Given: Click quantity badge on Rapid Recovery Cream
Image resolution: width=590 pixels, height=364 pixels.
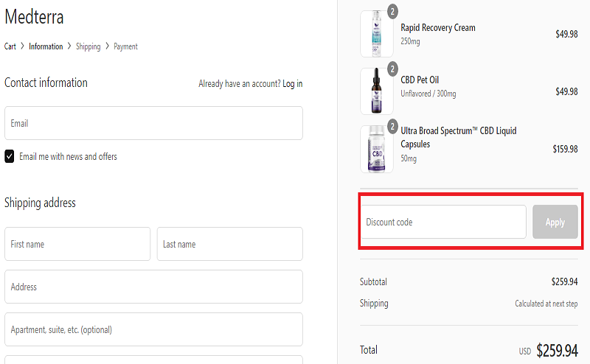Looking at the screenshot, I should click(x=392, y=11).
